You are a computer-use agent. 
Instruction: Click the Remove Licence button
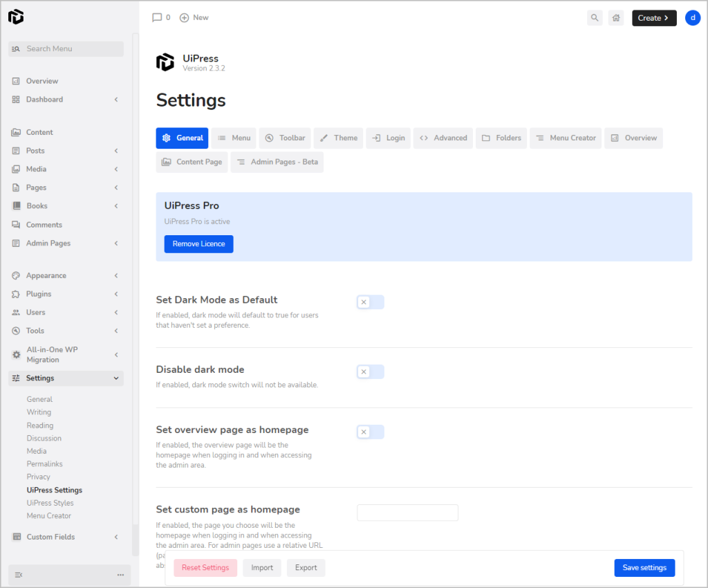[x=198, y=244]
